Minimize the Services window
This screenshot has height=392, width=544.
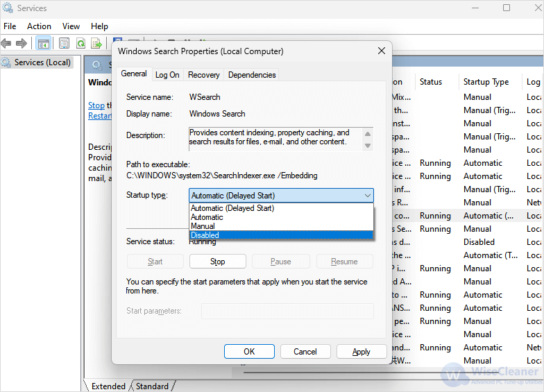click(475, 8)
